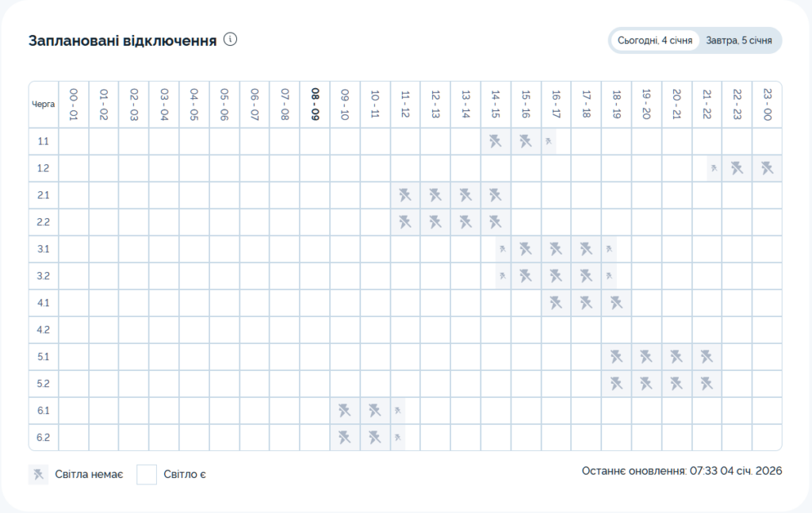Click outage icon for queue 4.1 at 18-19
This screenshot has height=513, width=812.
[x=616, y=303]
